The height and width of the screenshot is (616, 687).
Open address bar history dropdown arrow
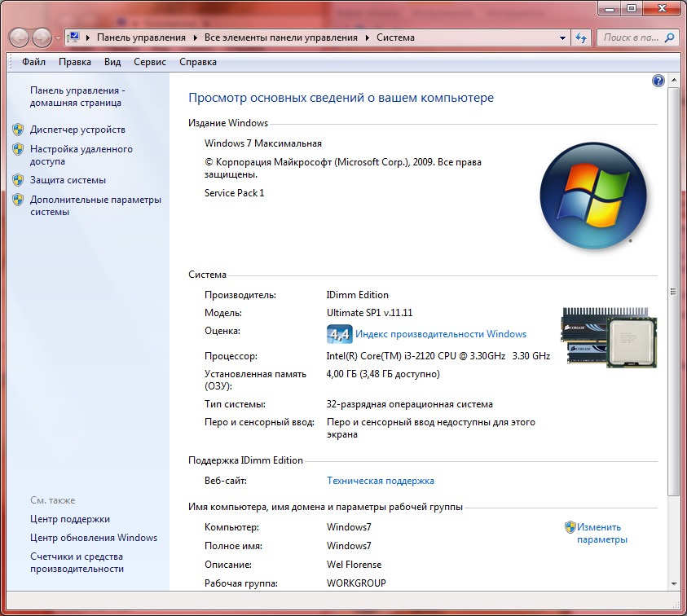coord(562,37)
